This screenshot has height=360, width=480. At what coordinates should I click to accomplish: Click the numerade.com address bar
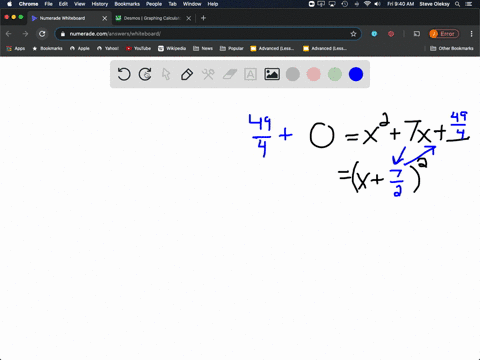point(207,34)
